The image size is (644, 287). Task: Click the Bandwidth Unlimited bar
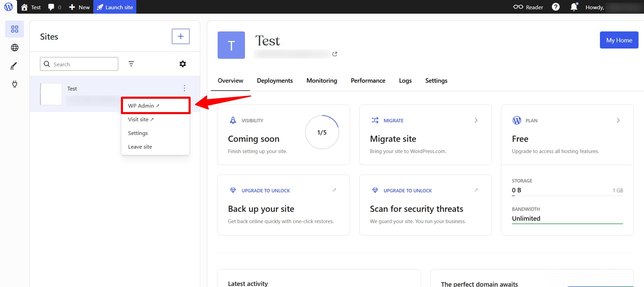(567, 224)
